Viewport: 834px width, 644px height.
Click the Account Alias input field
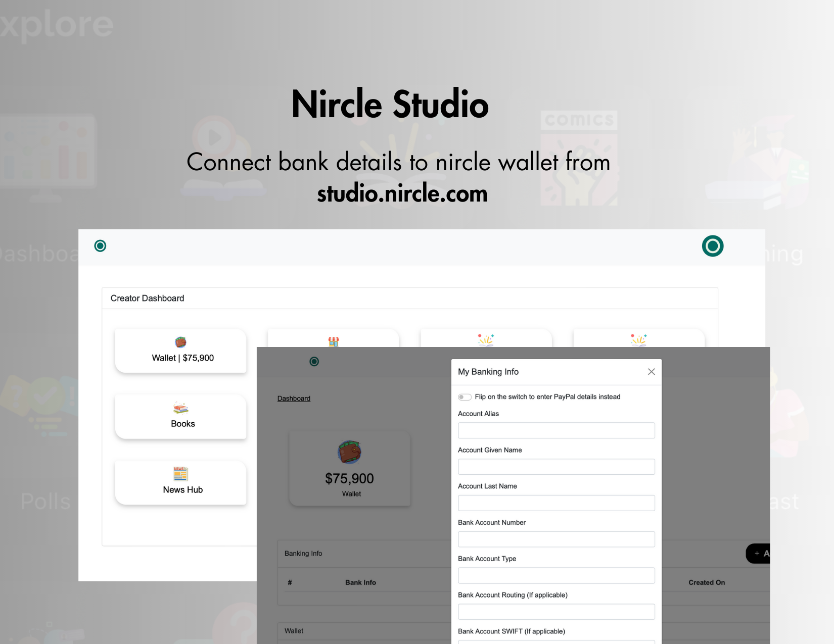coord(556,430)
